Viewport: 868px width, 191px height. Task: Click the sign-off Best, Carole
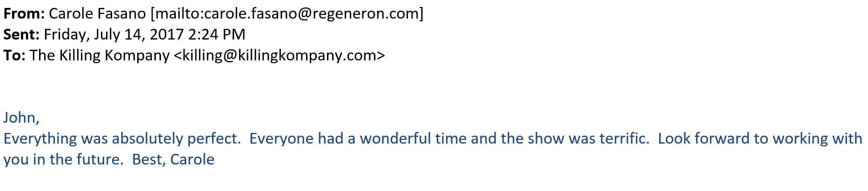click(x=173, y=159)
